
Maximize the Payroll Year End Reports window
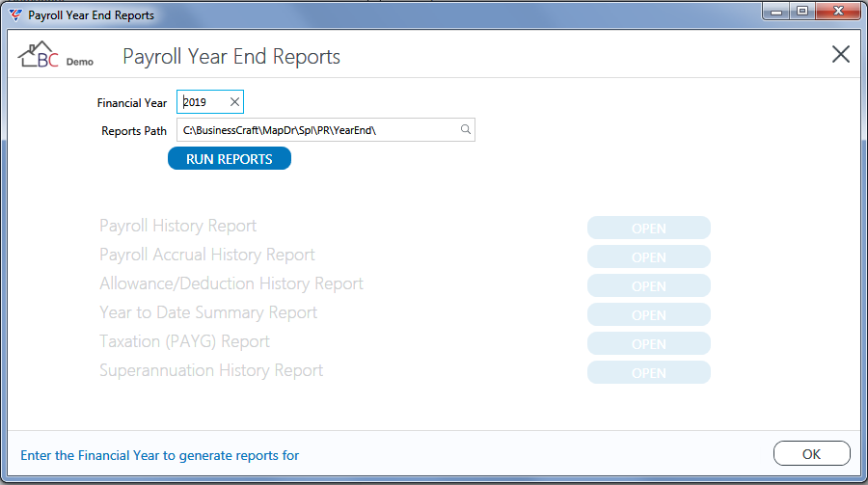(802, 11)
